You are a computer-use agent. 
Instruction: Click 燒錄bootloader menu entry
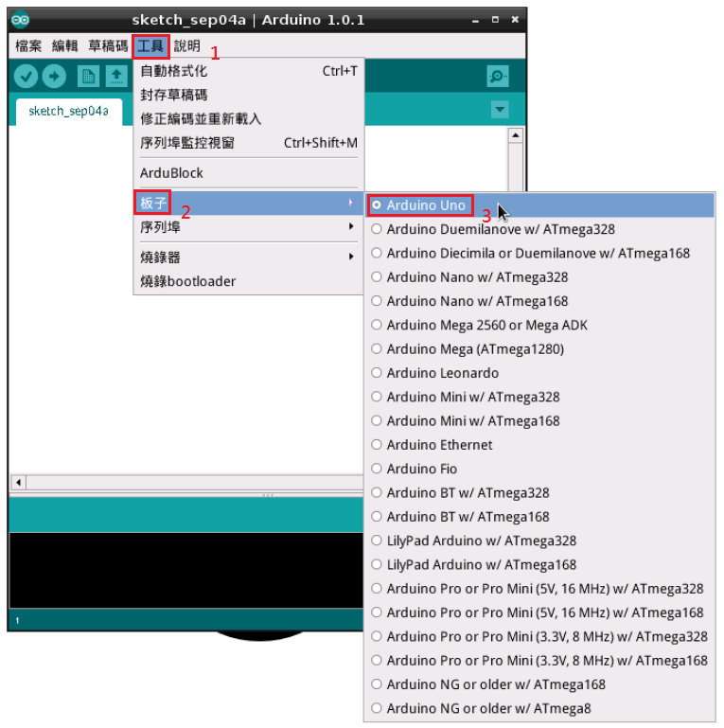pos(248,281)
